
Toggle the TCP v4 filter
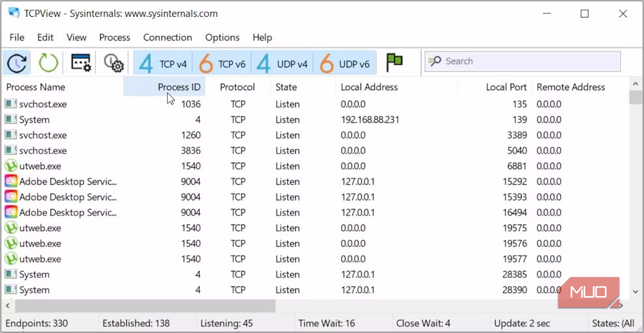tap(163, 63)
